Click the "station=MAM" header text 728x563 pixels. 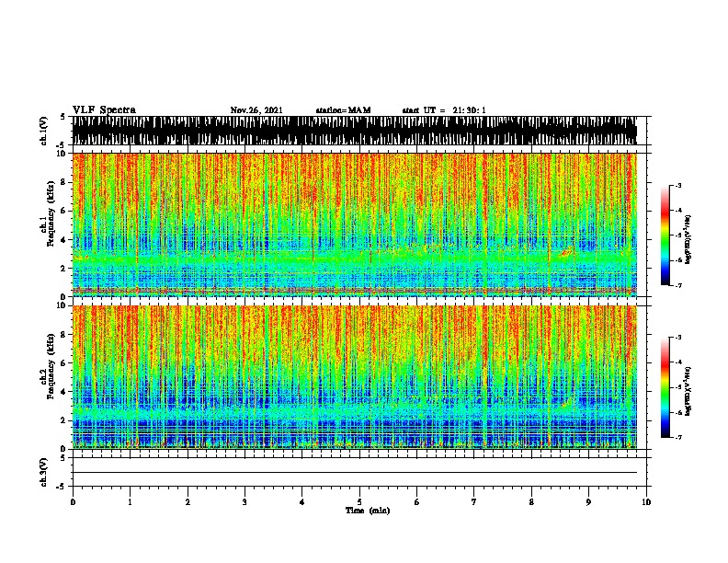[343, 110]
